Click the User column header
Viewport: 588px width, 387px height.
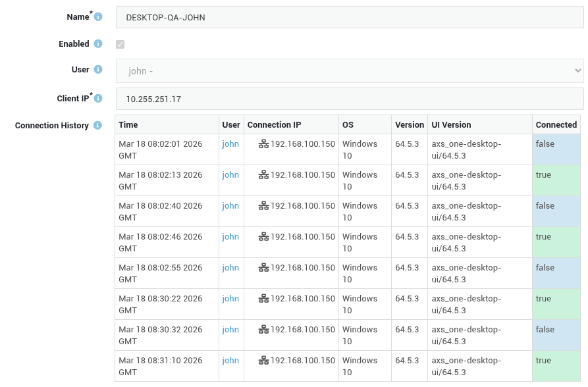(x=231, y=125)
